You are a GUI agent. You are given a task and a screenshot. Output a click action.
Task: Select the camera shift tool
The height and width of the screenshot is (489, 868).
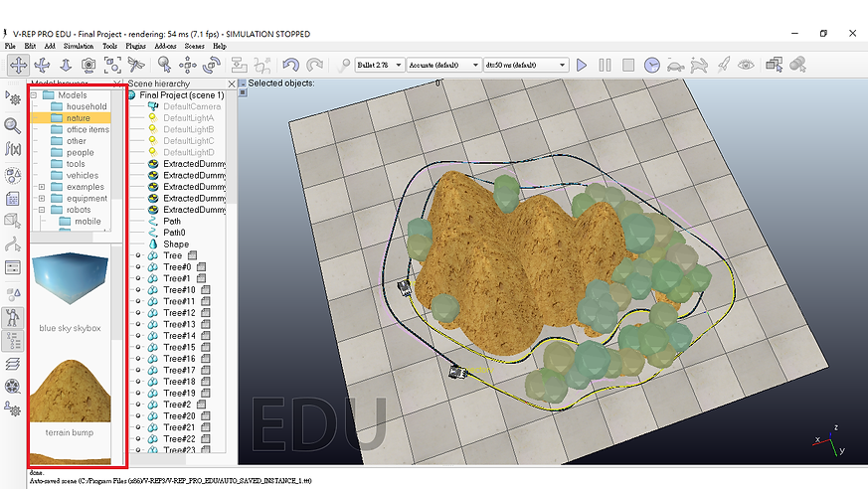coord(66,66)
